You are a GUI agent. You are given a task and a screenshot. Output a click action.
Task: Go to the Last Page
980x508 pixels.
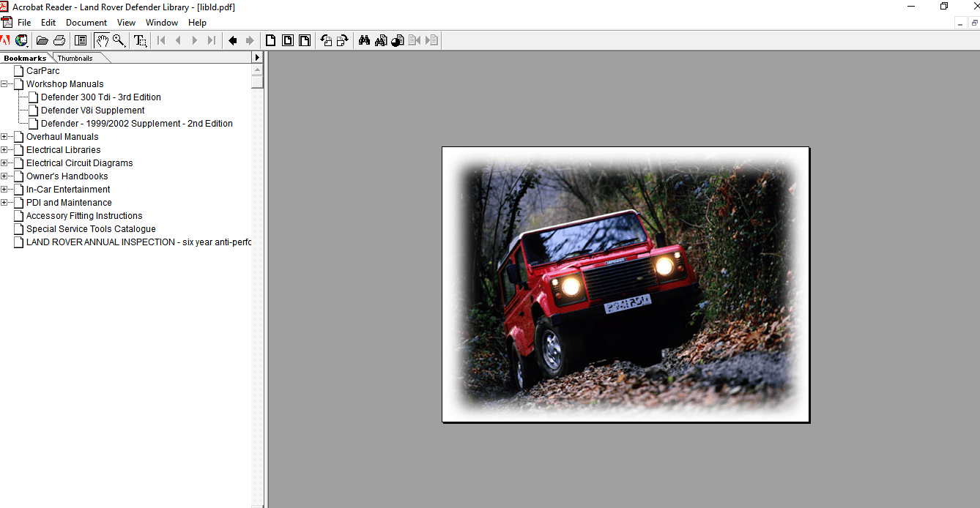click(x=212, y=40)
